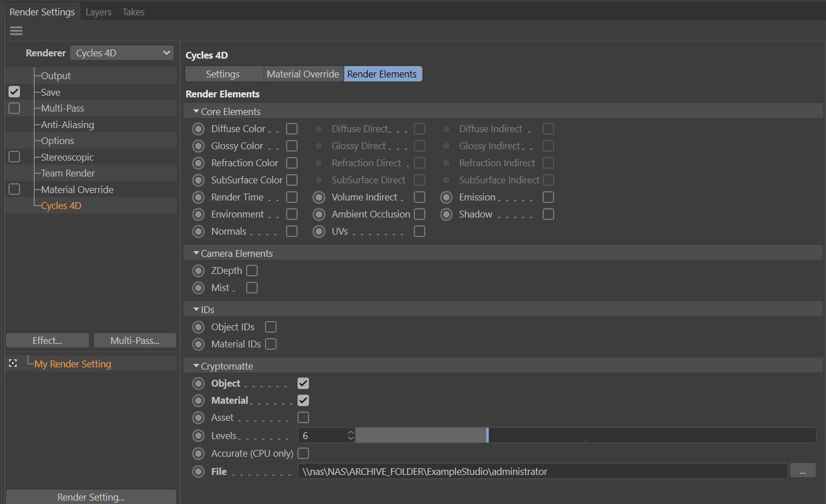
Task: Open the Settings tab of Cycles 4D
Action: pyautogui.click(x=223, y=74)
